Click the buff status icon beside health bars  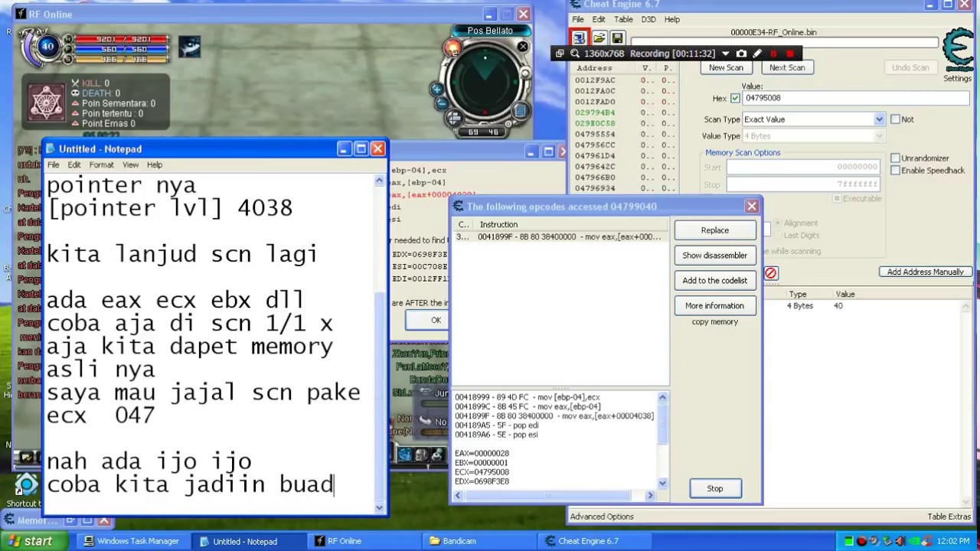[x=189, y=46]
